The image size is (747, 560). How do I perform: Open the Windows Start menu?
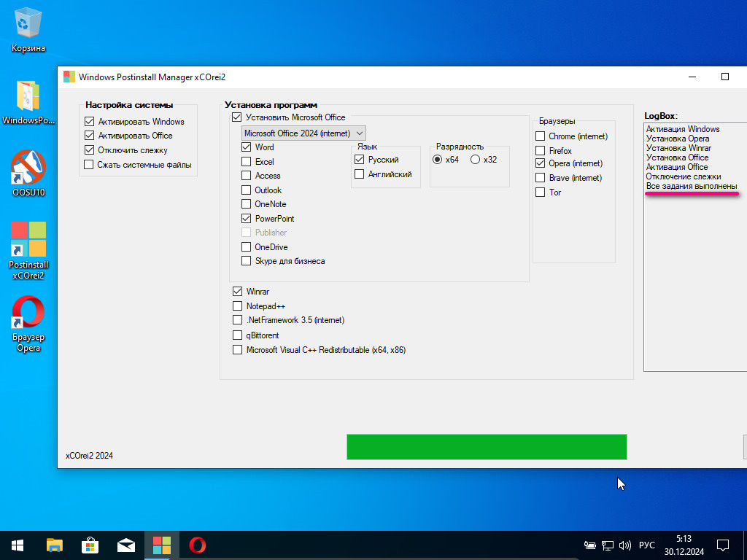coord(18,545)
